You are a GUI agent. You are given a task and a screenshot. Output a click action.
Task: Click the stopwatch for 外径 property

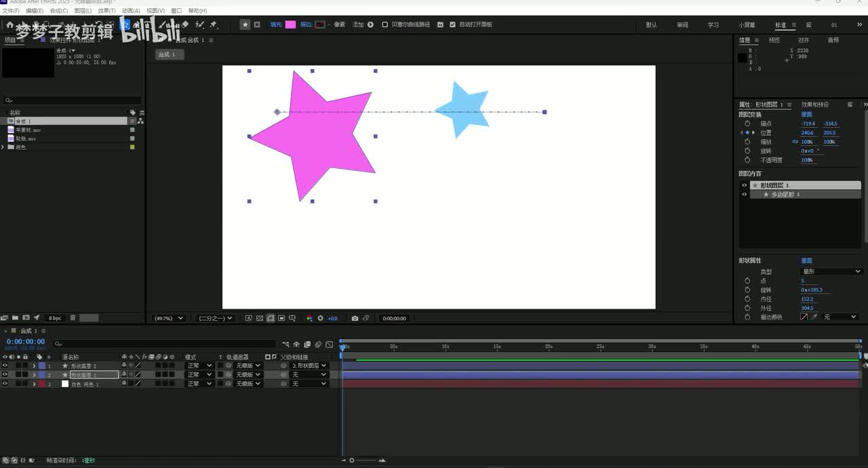coord(747,308)
